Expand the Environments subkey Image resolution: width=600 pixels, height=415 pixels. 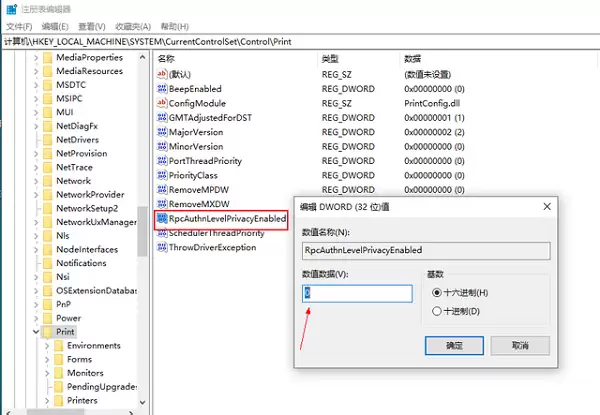coord(46,345)
